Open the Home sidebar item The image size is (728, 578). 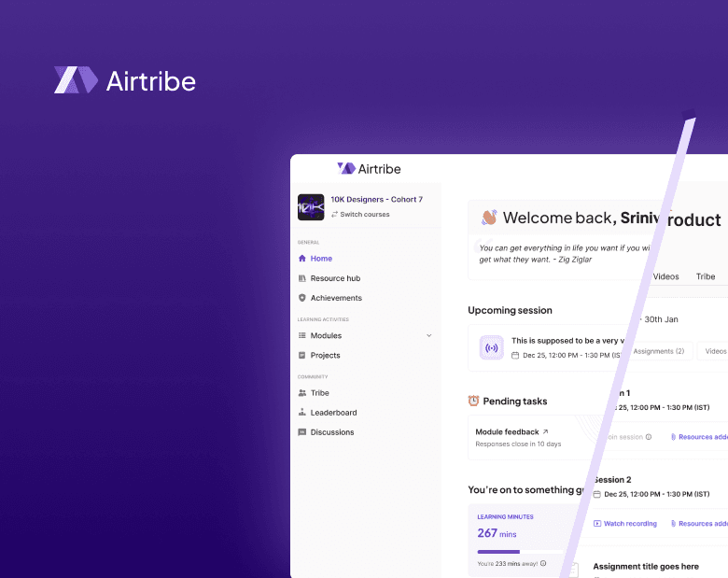pos(321,259)
